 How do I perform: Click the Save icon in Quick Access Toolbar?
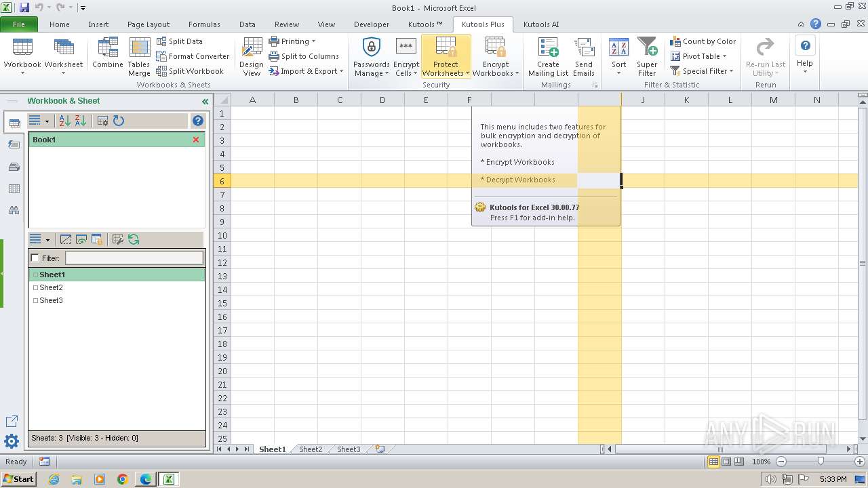[24, 7]
